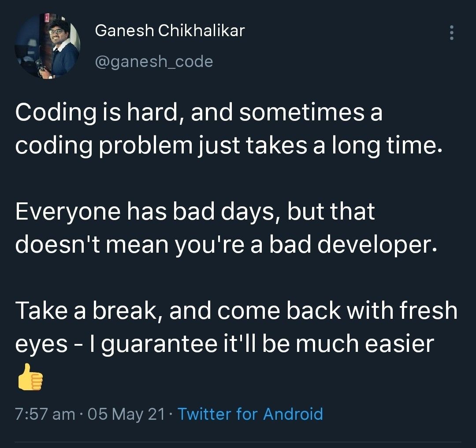Click the 'coding problem just takes' line
Image resolution: width=476 pixels, height=448 pixels.
[228, 145]
